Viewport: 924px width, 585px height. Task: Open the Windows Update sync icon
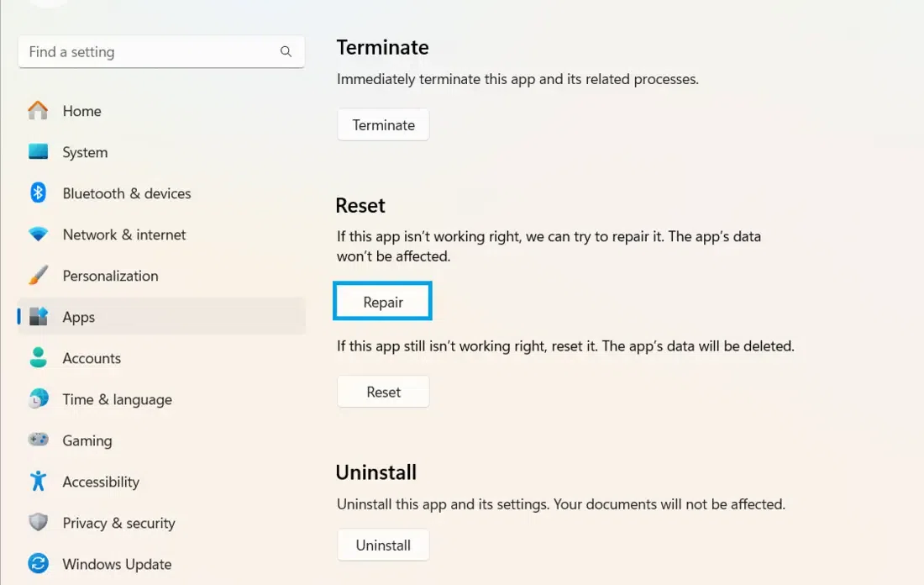pyautogui.click(x=38, y=564)
